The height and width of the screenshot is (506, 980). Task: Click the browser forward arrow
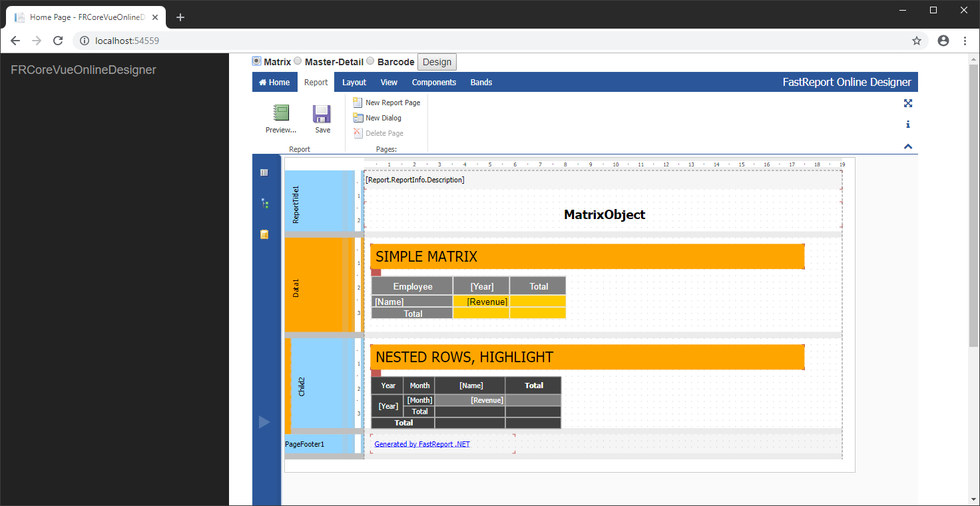coord(37,41)
